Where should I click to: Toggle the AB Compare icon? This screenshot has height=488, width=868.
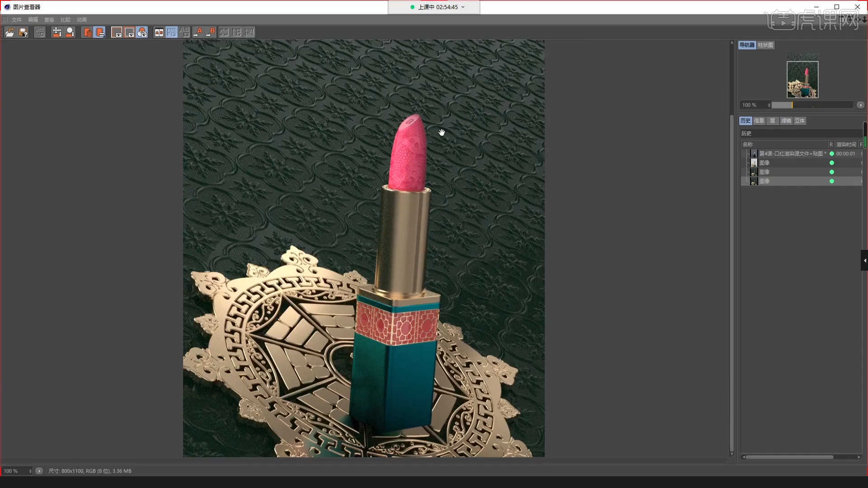[x=159, y=32]
